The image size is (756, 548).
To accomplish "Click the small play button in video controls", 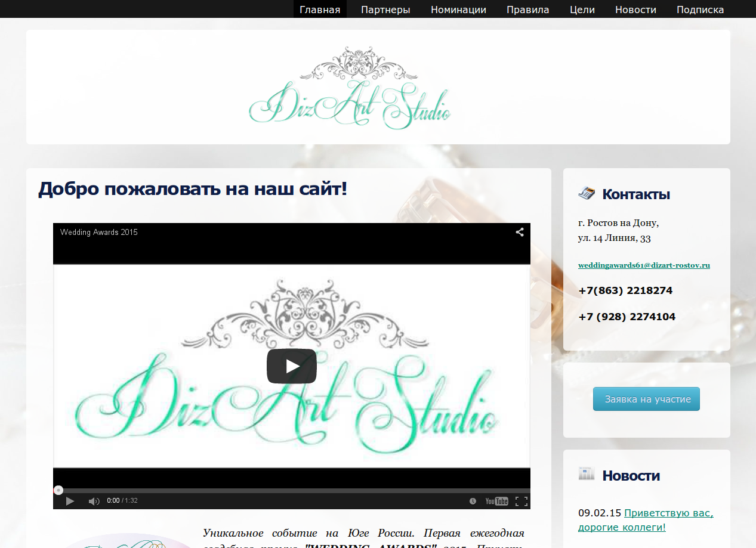I will (x=70, y=501).
